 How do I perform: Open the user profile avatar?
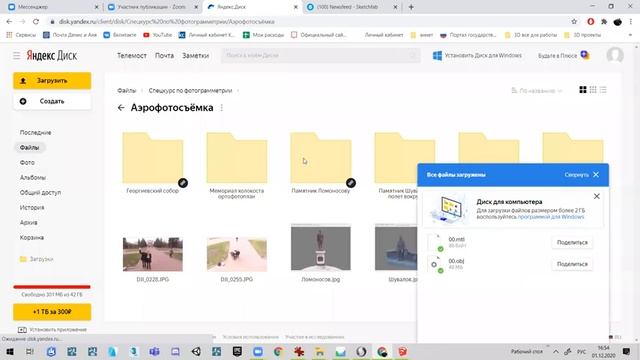tap(615, 55)
